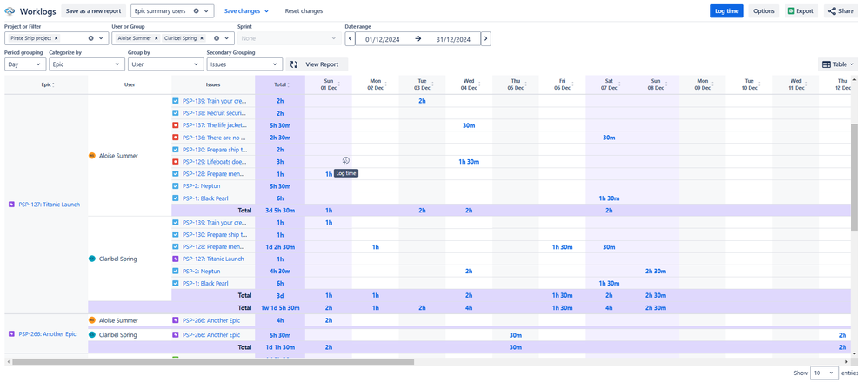Click the table view icon
Viewport: 868px width, 383px height.
tap(826, 64)
